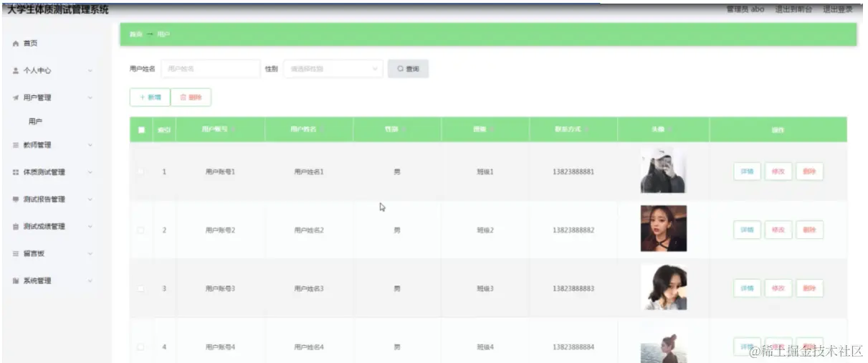Click the 查询 search button

[408, 69]
